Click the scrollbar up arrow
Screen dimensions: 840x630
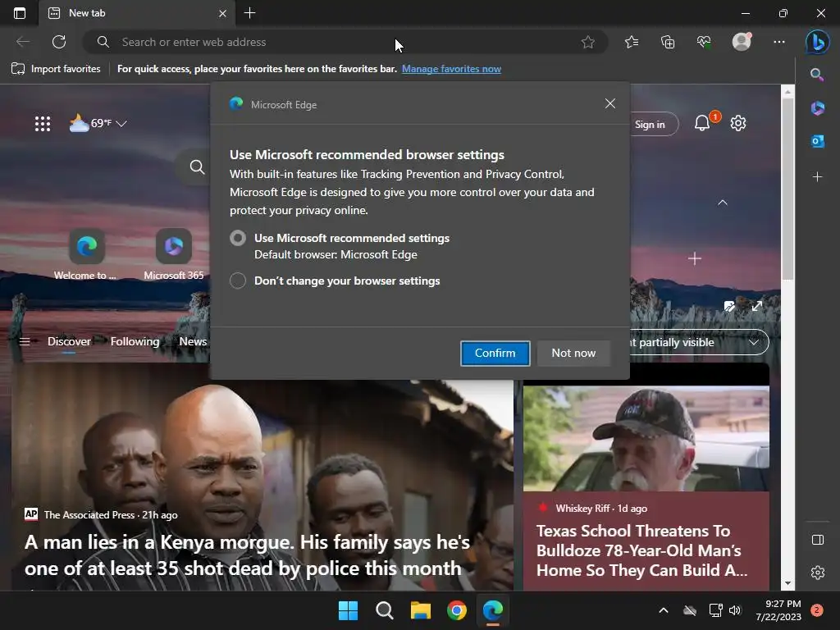click(x=787, y=92)
